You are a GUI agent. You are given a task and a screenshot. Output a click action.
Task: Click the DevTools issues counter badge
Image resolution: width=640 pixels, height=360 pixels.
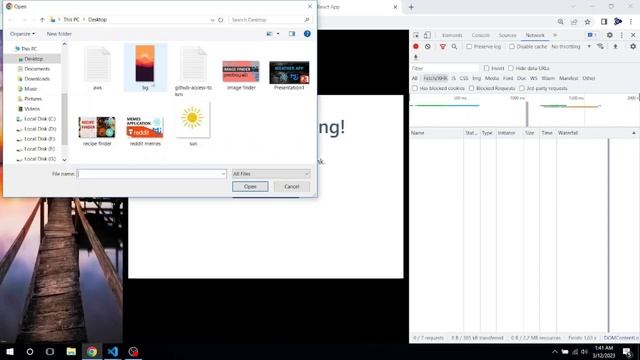coord(592,35)
